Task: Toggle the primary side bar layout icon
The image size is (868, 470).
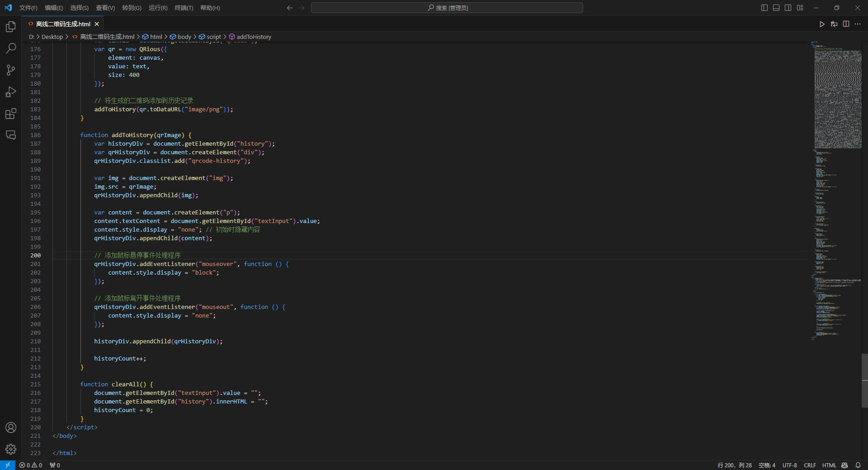Action: [764, 8]
